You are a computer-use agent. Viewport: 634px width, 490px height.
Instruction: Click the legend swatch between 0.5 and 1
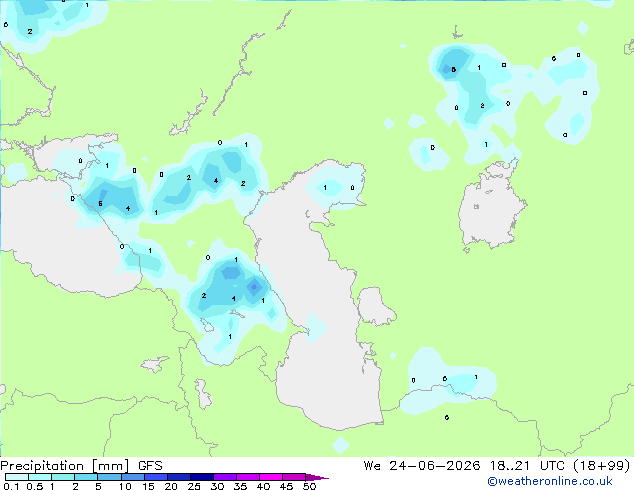click(x=40, y=477)
